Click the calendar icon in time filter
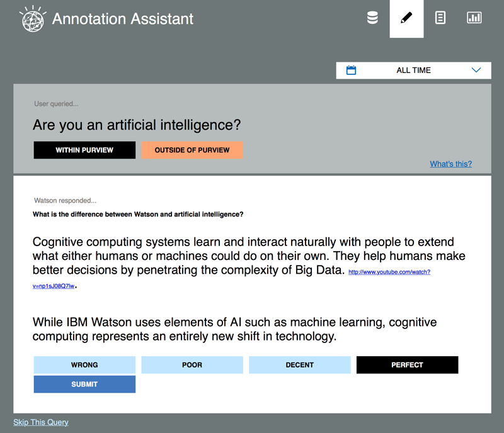The width and height of the screenshot is (504, 433). (352, 70)
